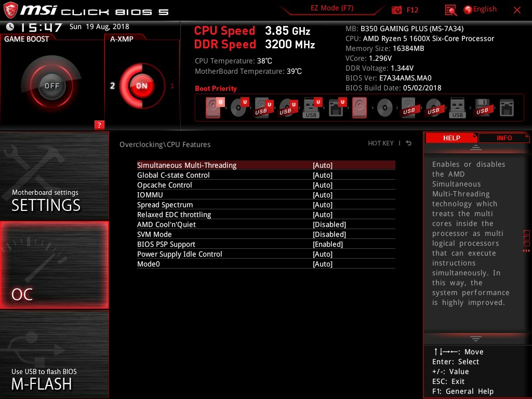
Task: Change the Spread Spectrum [Auto] value
Action: click(322, 205)
